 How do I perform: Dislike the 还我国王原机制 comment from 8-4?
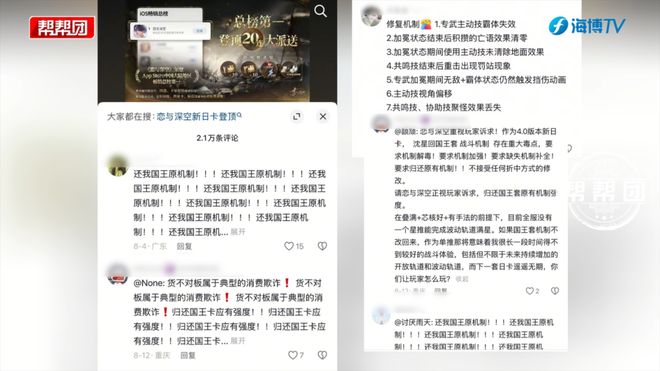tap(322, 246)
